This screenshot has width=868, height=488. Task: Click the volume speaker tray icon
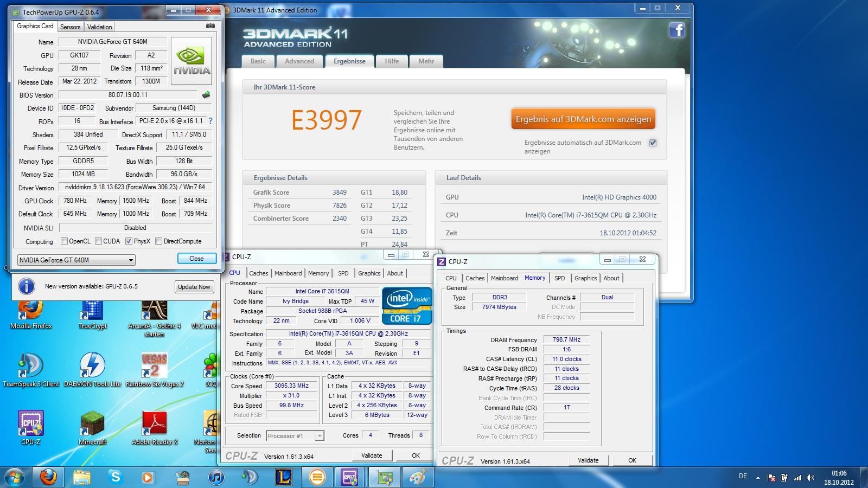click(x=810, y=478)
